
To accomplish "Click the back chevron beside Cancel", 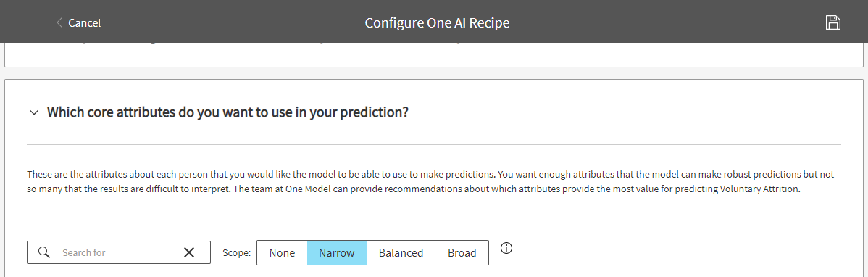I will (x=59, y=22).
